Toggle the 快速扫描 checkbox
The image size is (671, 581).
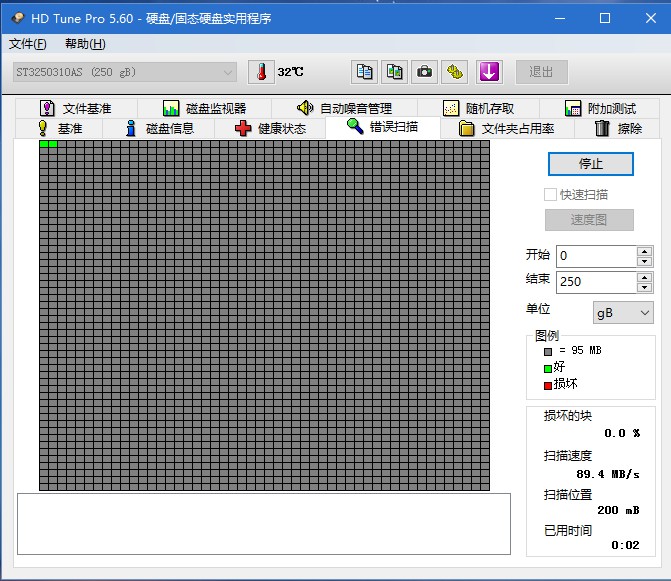pyautogui.click(x=550, y=194)
